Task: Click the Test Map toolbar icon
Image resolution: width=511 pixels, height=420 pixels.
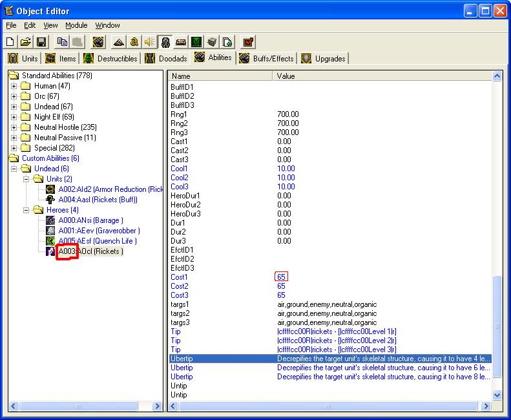Action: coord(248,42)
